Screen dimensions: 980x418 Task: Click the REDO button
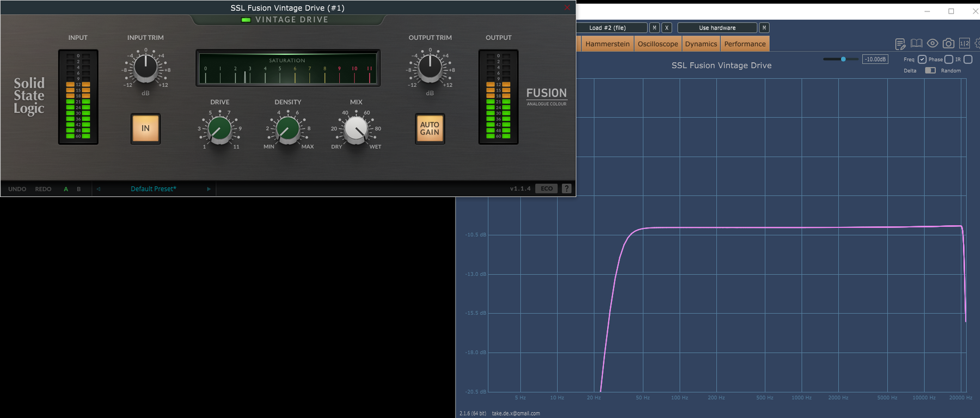[x=44, y=189]
